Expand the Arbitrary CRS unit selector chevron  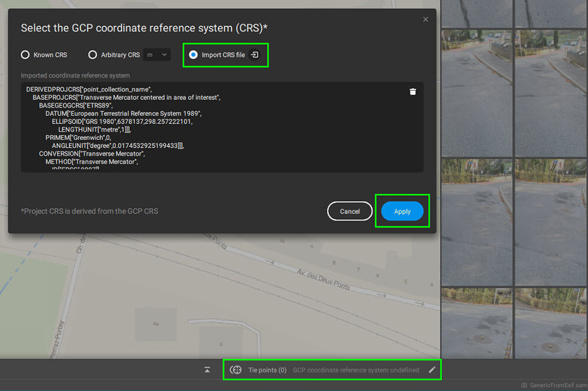(163, 54)
